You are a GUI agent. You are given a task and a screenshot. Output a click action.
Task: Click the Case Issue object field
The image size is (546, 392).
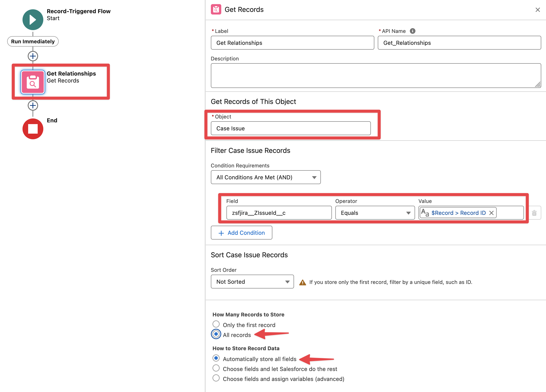290,128
